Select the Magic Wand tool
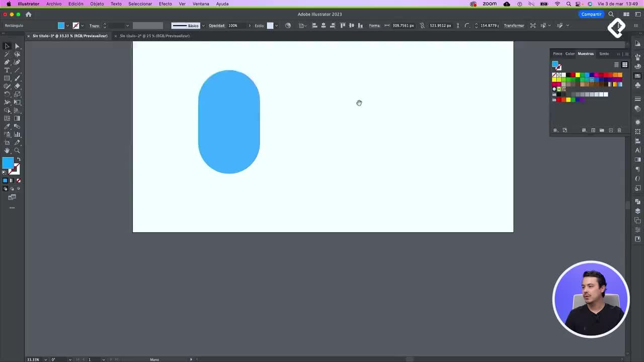Screen dimensions: 644x362 coord(7,54)
